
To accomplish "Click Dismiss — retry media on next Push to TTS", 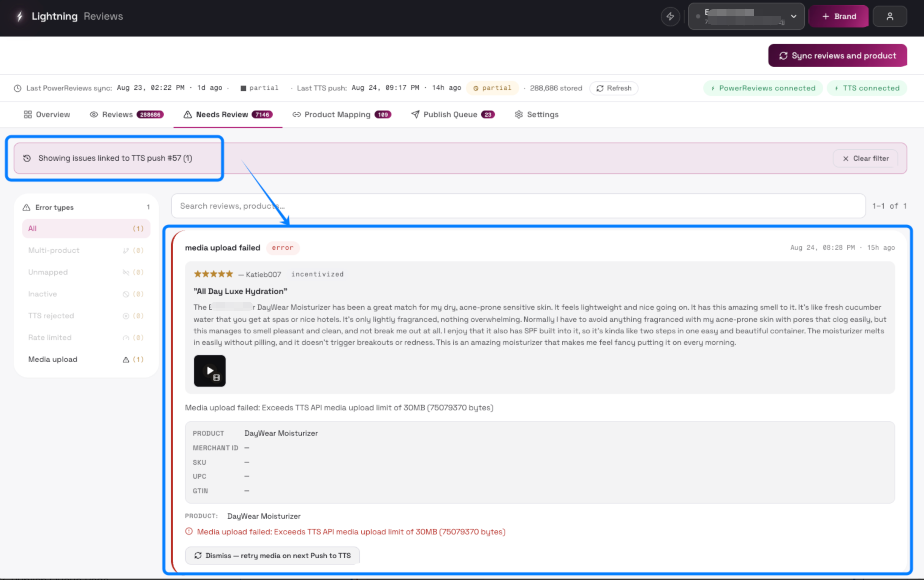I will (272, 555).
